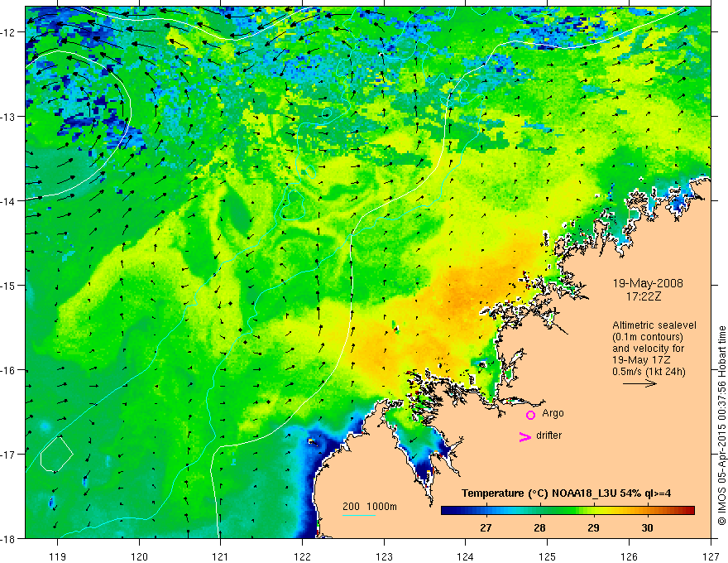The image size is (728, 563).
Task: Click the magenta Argo circle symbol
Action: tap(530, 415)
